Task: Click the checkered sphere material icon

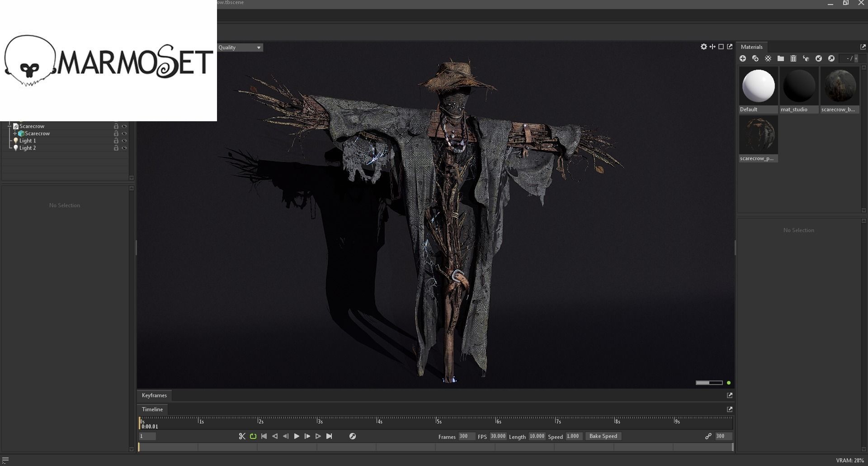Action: tap(768, 58)
